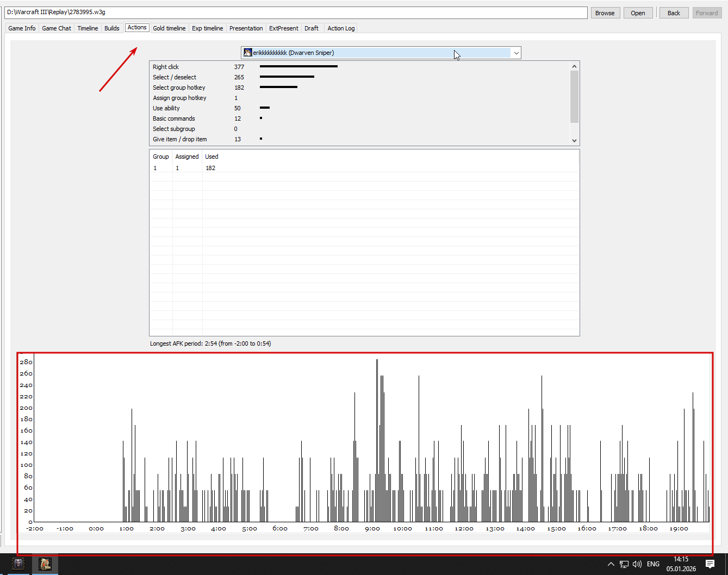Select the Use ability row
This screenshot has height=575, width=728.
click(x=359, y=108)
